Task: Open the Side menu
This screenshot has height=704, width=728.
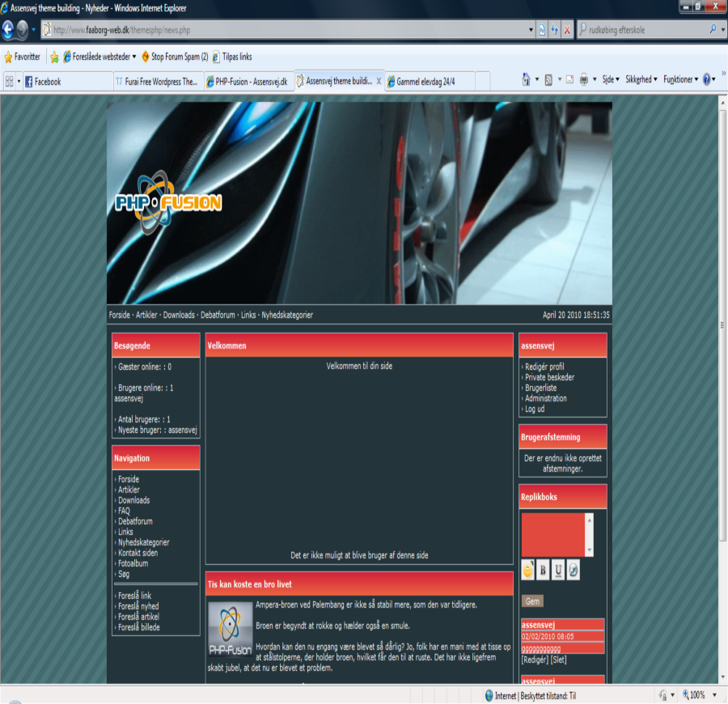Action: [611, 79]
